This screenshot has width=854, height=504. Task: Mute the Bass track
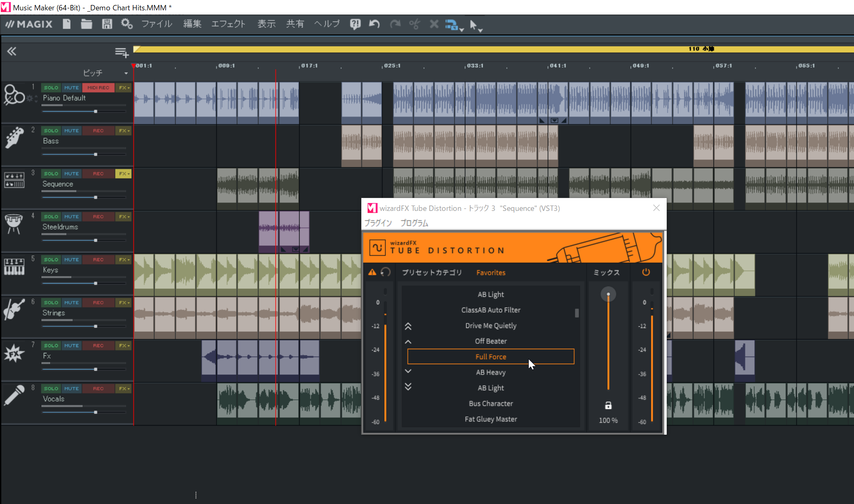[71, 131]
